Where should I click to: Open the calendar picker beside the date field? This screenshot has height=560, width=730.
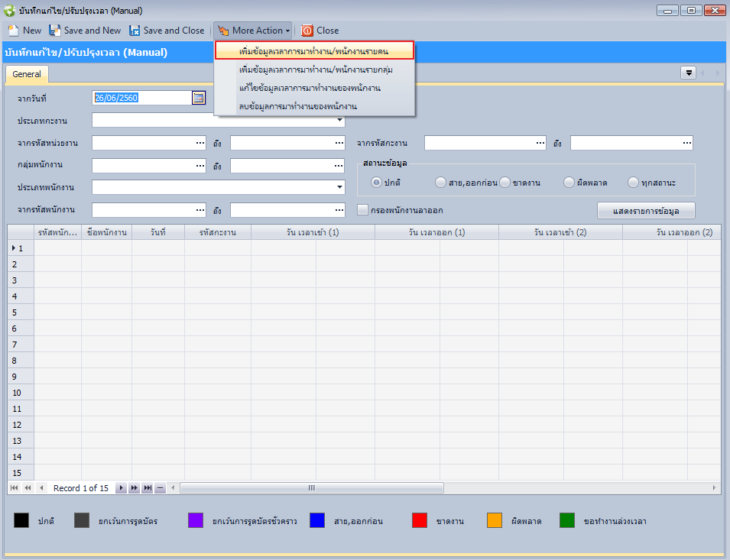199,97
